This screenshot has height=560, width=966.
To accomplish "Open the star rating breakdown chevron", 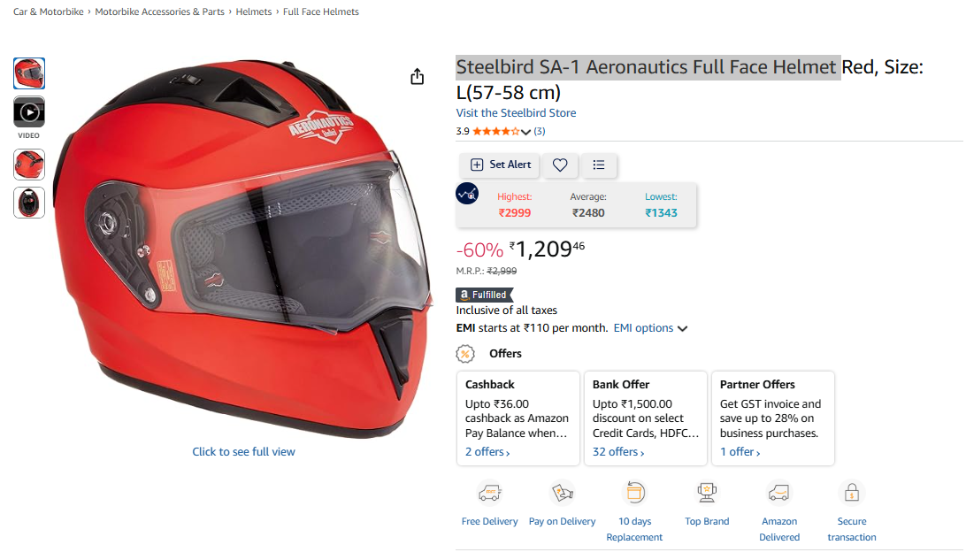I will 526,132.
